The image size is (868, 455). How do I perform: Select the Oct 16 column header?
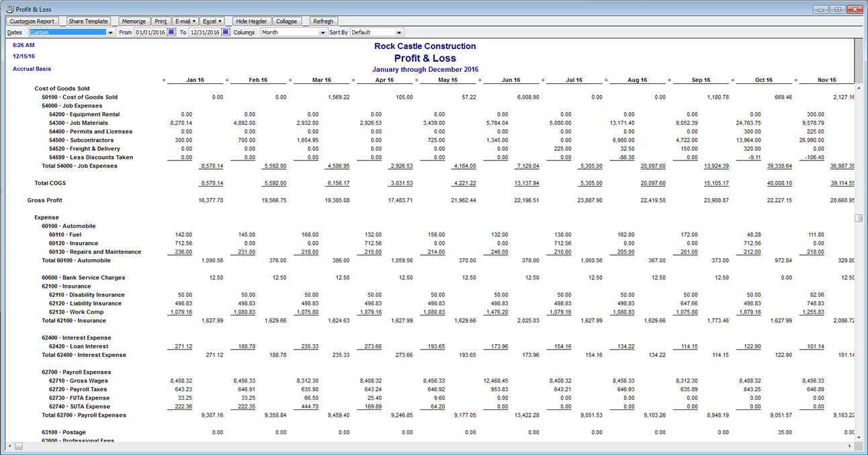click(763, 81)
